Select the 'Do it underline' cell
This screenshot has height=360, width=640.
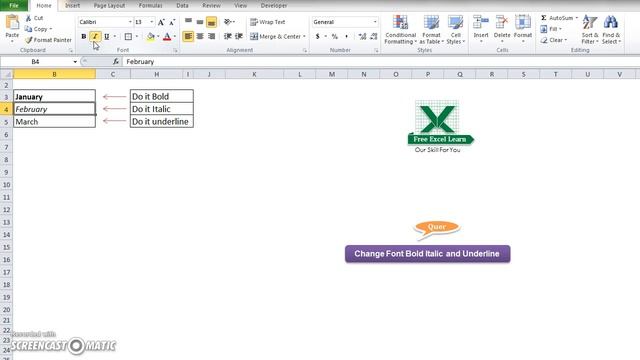(162, 122)
